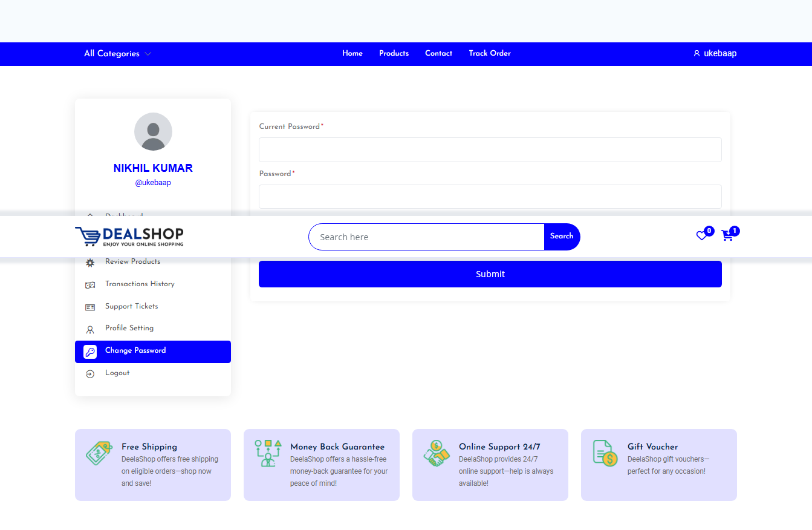The width and height of the screenshot is (812, 530).
Task: Click inside the Search here box
Action: [x=426, y=237]
